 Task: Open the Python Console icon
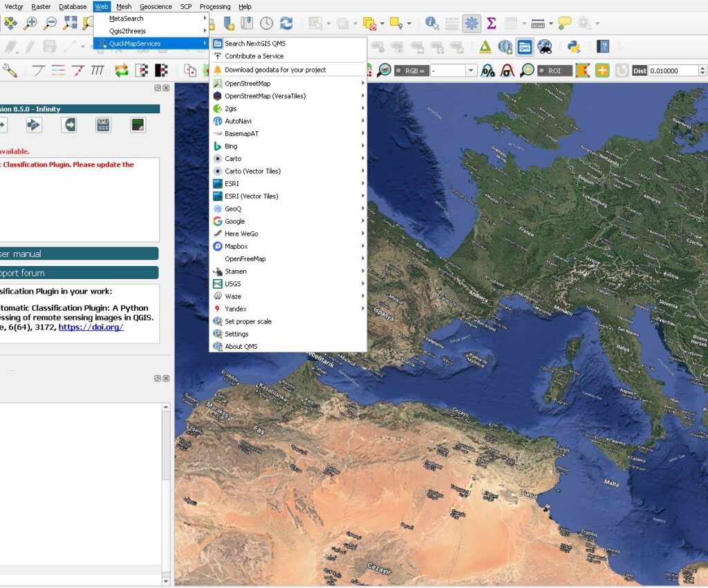pos(573,46)
